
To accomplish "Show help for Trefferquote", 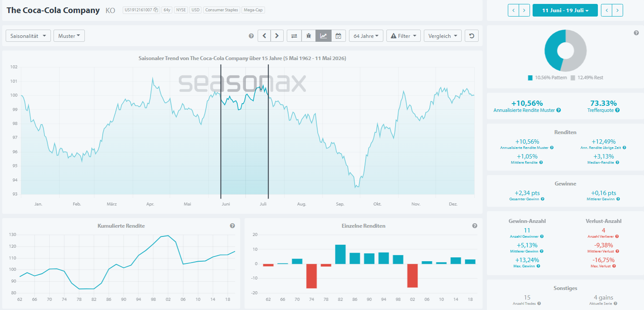I will [617, 111].
